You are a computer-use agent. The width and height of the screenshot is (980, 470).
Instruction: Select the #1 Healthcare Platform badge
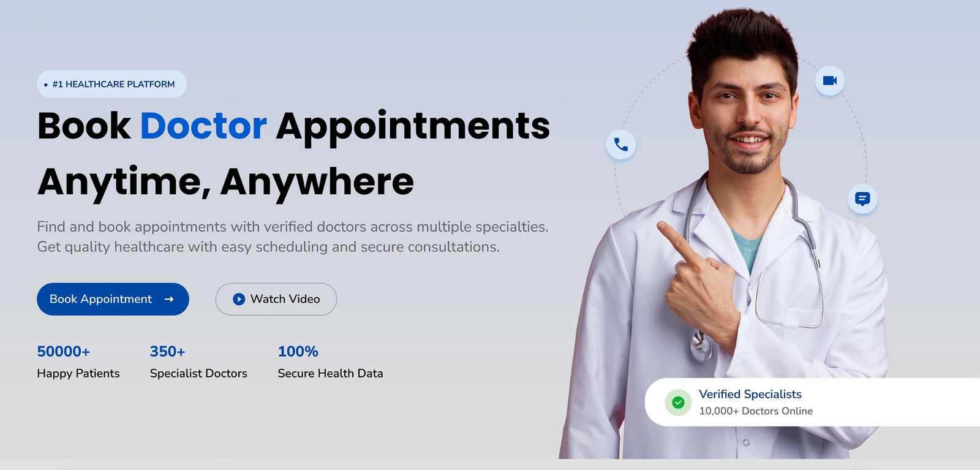(x=111, y=84)
